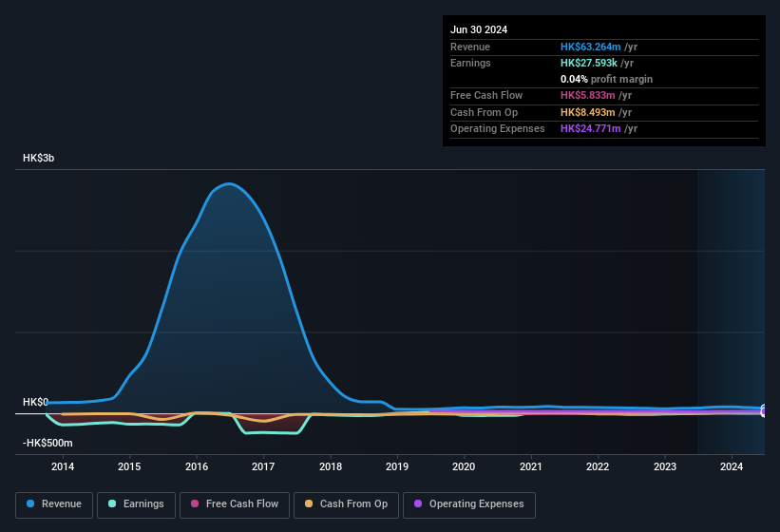This screenshot has width=780, height=532.
Task: Click the 2019 x-axis label
Action: coord(397,466)
